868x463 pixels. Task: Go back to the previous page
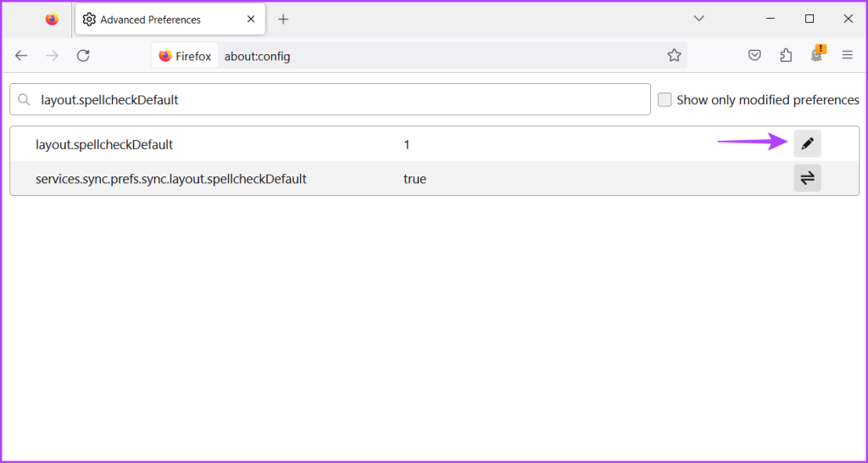tap(21, 55)
